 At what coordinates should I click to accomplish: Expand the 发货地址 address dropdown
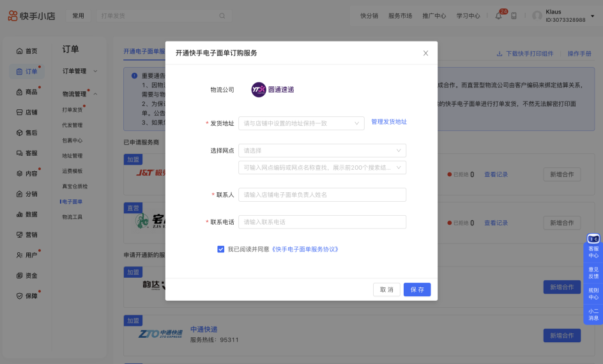301,123
